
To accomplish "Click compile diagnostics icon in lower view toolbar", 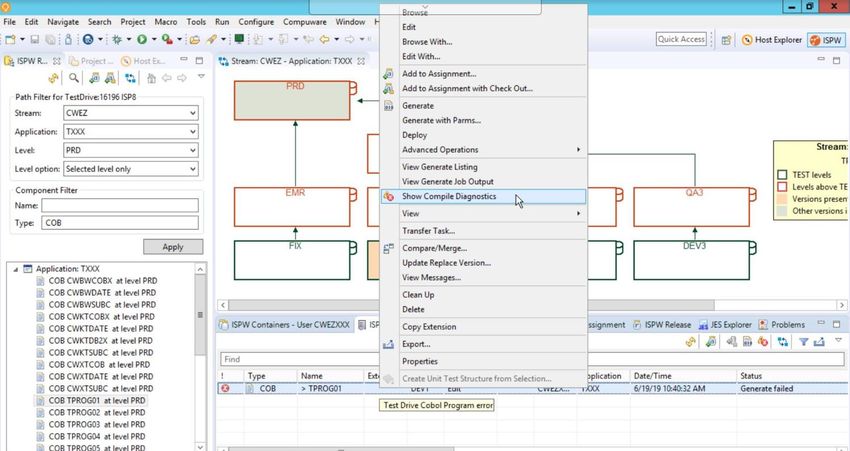I will (x=763, y=342).
